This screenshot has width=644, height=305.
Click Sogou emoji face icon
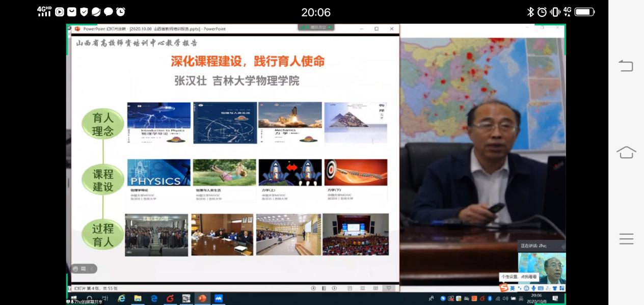click(526, 288)
